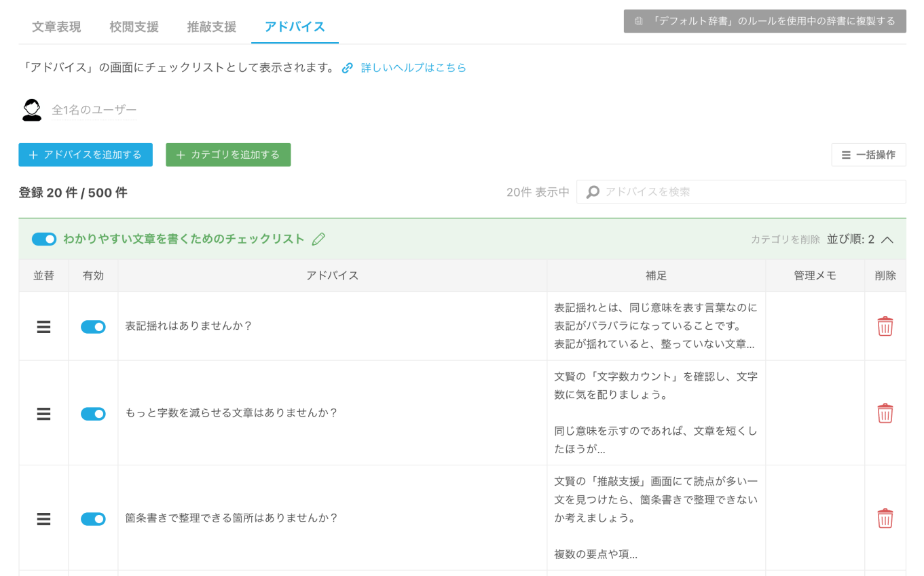Open the 一括操作 menu

pyautogui.click(x=868, y=155)
